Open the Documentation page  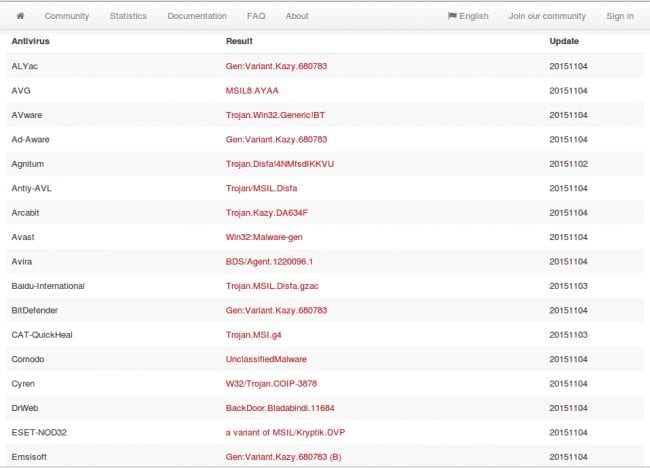[197, 16]
